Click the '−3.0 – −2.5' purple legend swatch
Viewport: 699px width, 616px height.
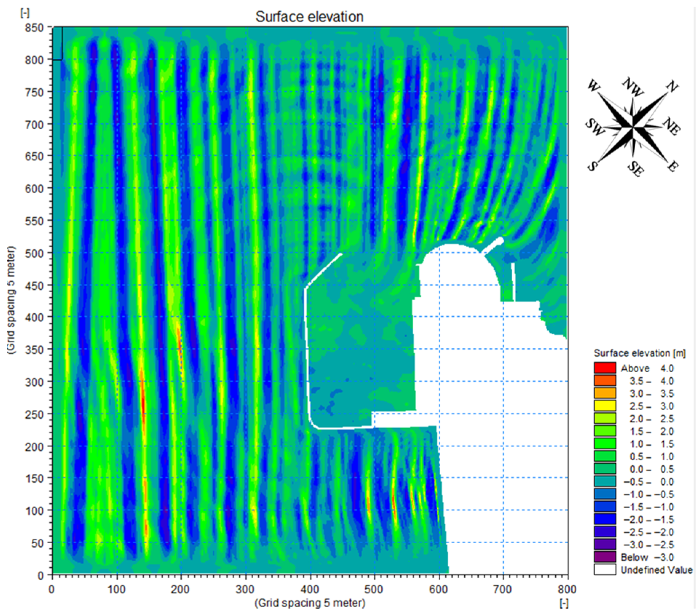[605, 544]
